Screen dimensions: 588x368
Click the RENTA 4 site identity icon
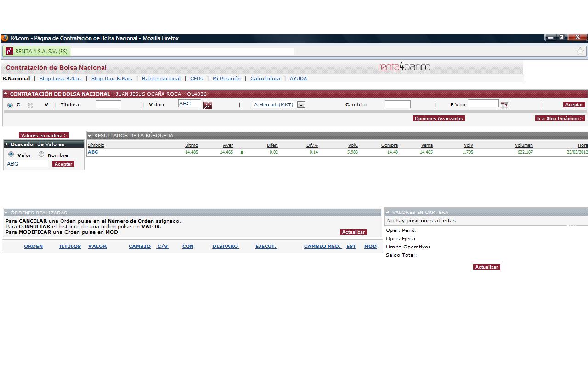(9, 51)
